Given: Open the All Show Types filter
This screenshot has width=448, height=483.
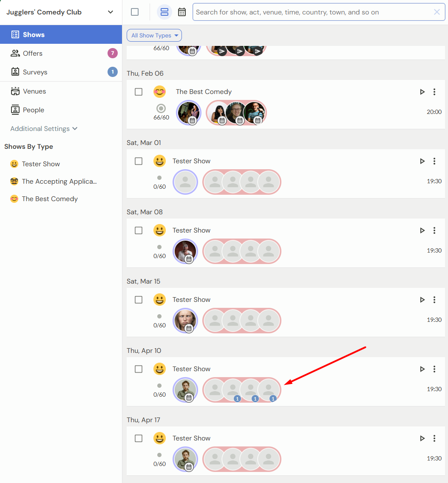Looking at the screenshot, I should [x=154, y=35].
